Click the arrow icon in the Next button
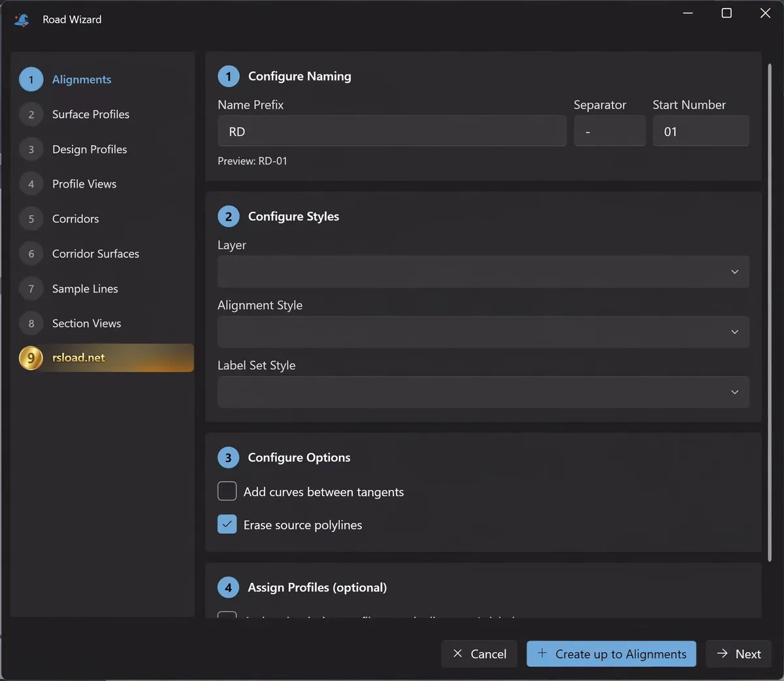 [722, 654]
